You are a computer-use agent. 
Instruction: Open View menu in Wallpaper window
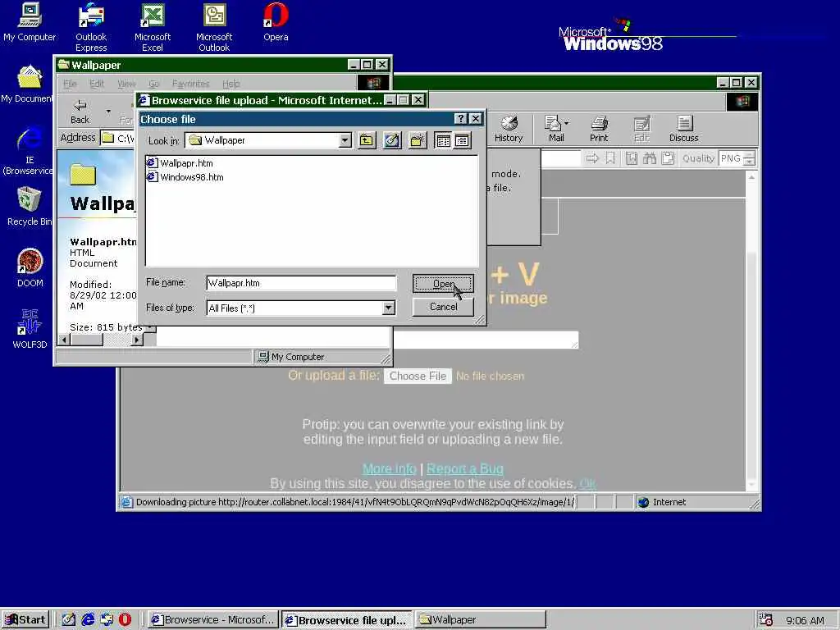(x=126, y=84)
